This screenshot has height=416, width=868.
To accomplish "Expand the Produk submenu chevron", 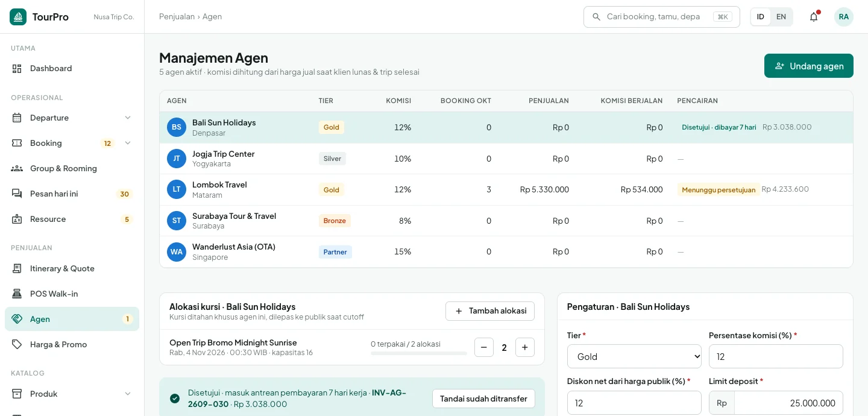I will pos(128,394).
